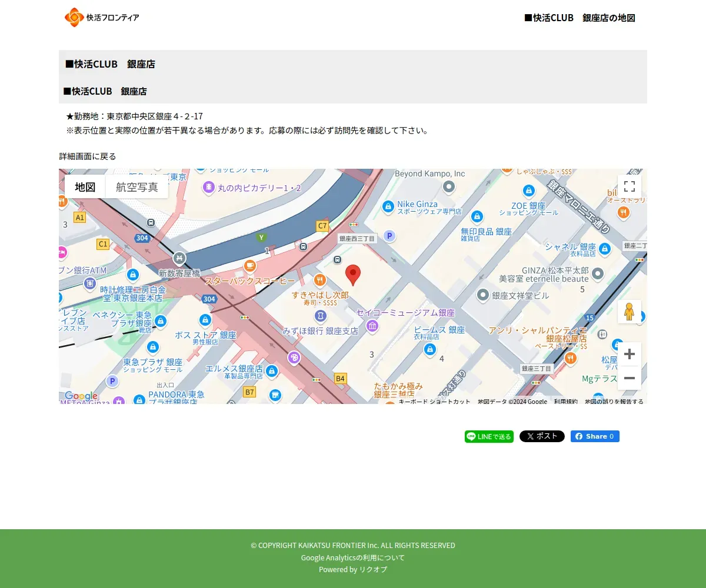Image resolution: width=706 pixels, height=588 pixels.
Task: Click route 15 shield on map
Action: tap(590, 318)
